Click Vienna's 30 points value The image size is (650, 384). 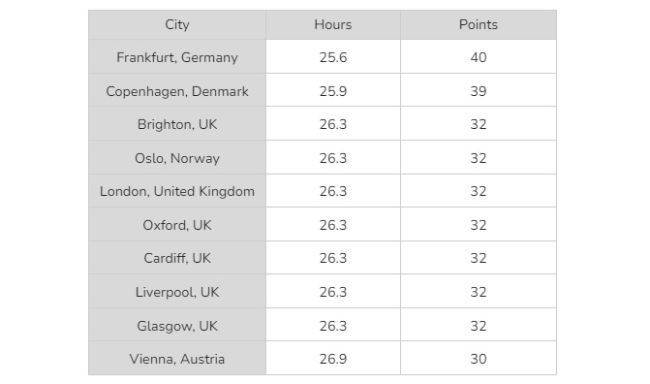click(x=478, y=359)
